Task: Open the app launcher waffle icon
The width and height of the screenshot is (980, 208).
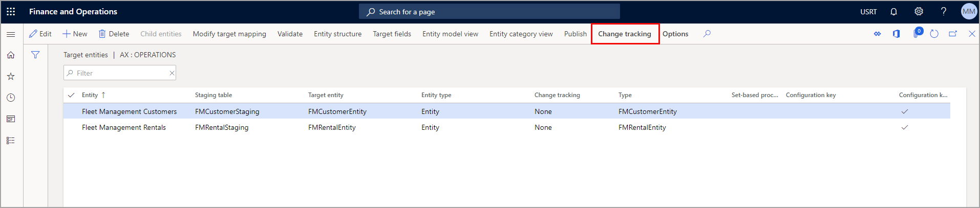Action: [x=11, y=11]
